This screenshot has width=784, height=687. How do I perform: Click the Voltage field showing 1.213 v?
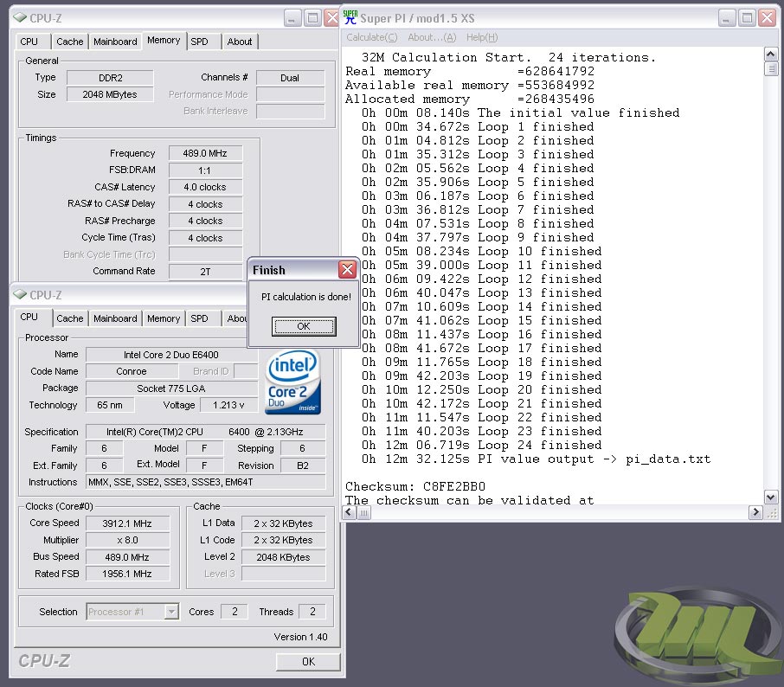coord(228,405)
